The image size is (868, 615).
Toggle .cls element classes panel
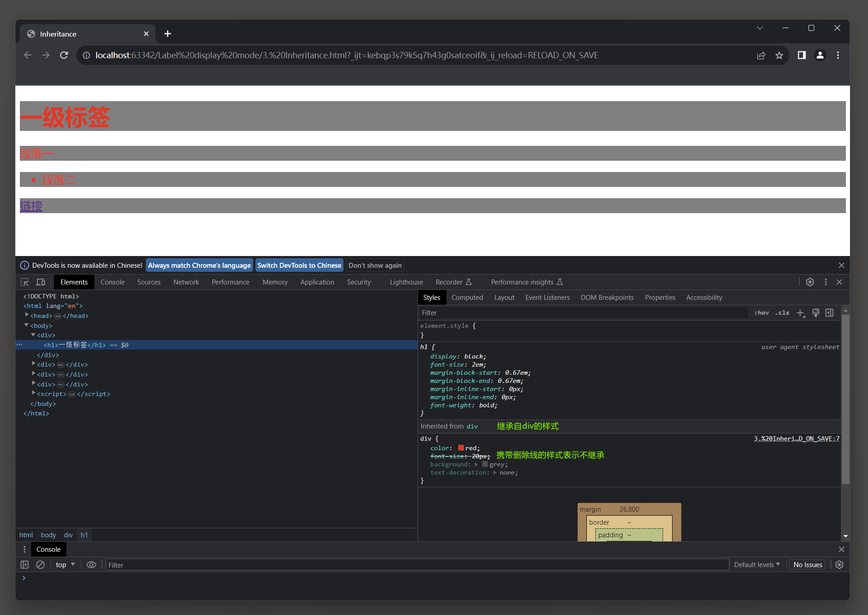click(x=782, y=313)
